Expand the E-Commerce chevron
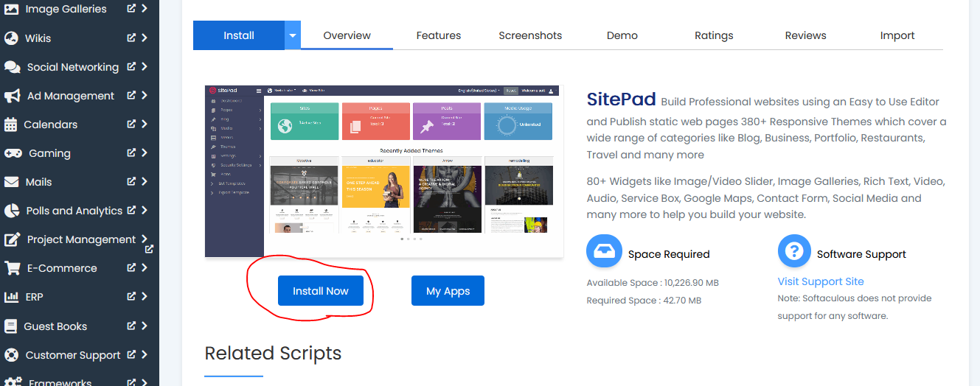 pos(145,267)
